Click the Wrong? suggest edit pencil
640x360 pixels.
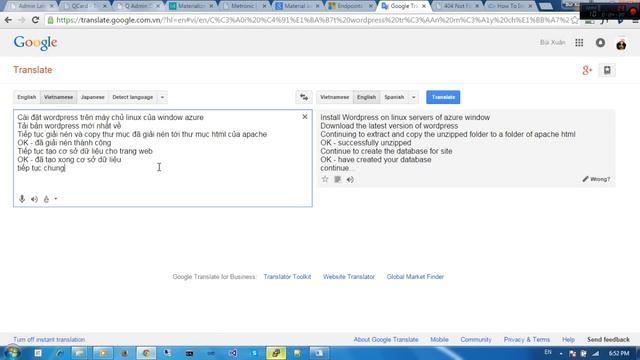click(x=596, y=179)
